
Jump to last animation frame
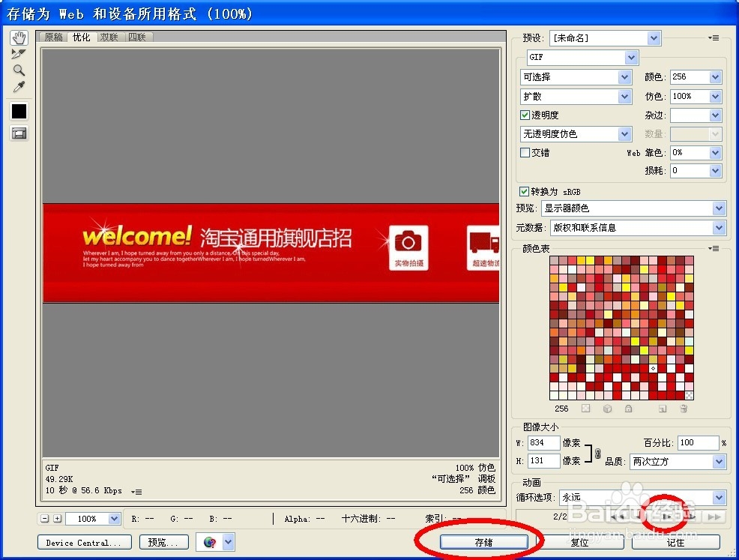click(714, 517)
